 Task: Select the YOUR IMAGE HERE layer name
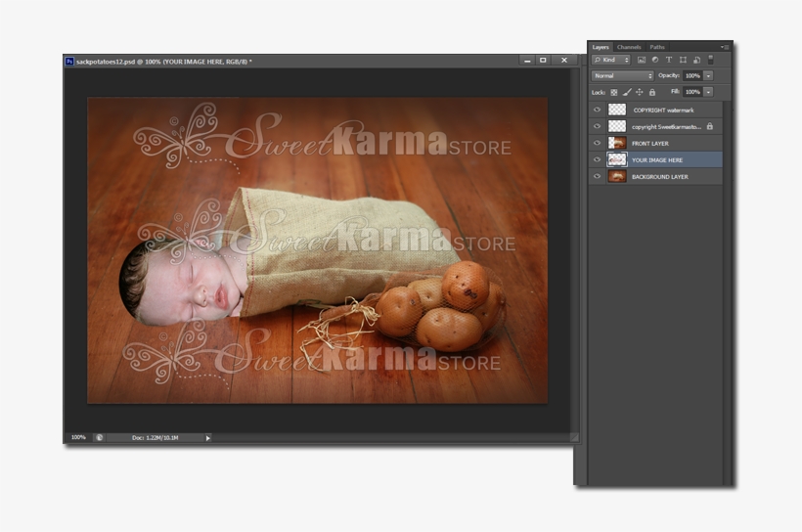click(657, 160)
